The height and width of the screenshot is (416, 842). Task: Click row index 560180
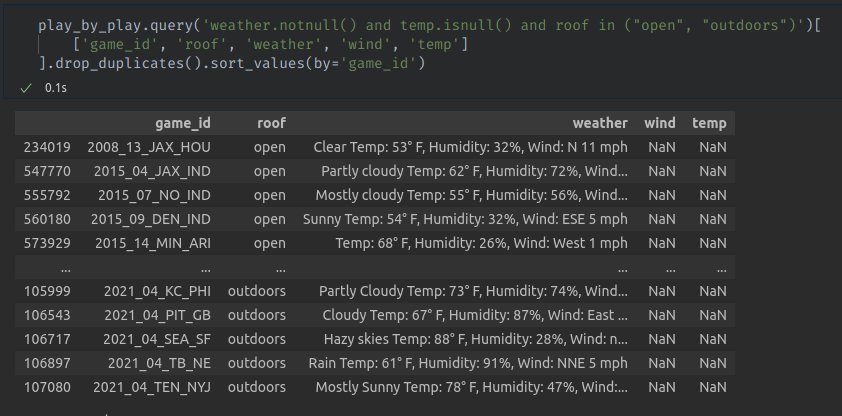47,219
